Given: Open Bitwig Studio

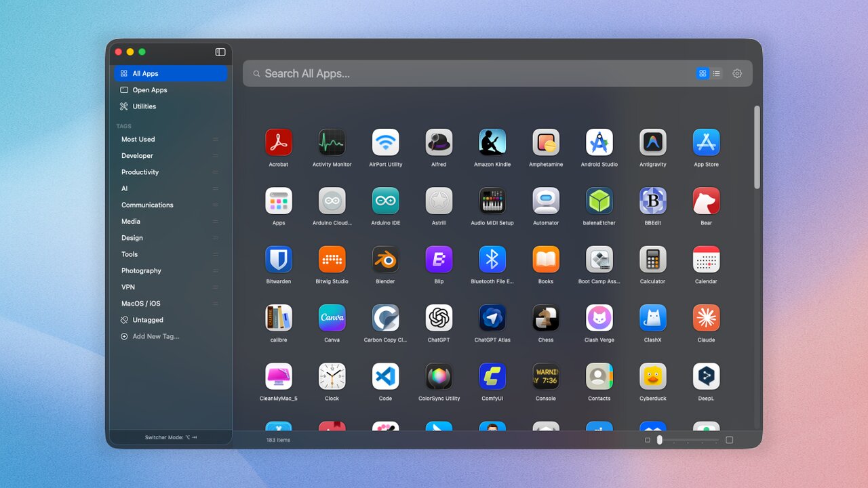Looking at the screenshot, I should coord(332,260).
